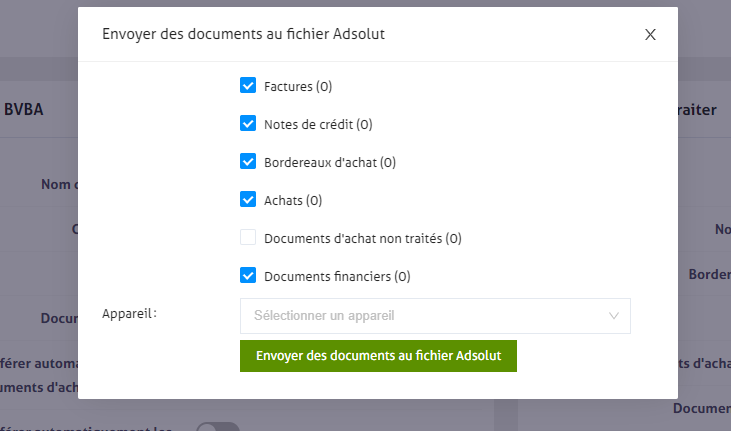The image size is (731, 431).
Task: Uncheck the Documents financiers checkbox
Action: (248, 275)
